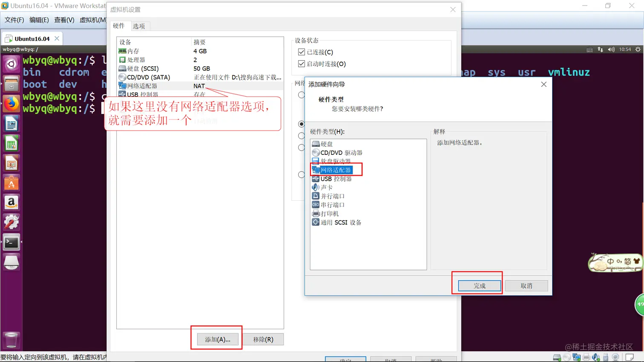This screenshot has width=644, height=362.
Task: Open LibreOffice Impress from the dock
Action: click(11, 163)
